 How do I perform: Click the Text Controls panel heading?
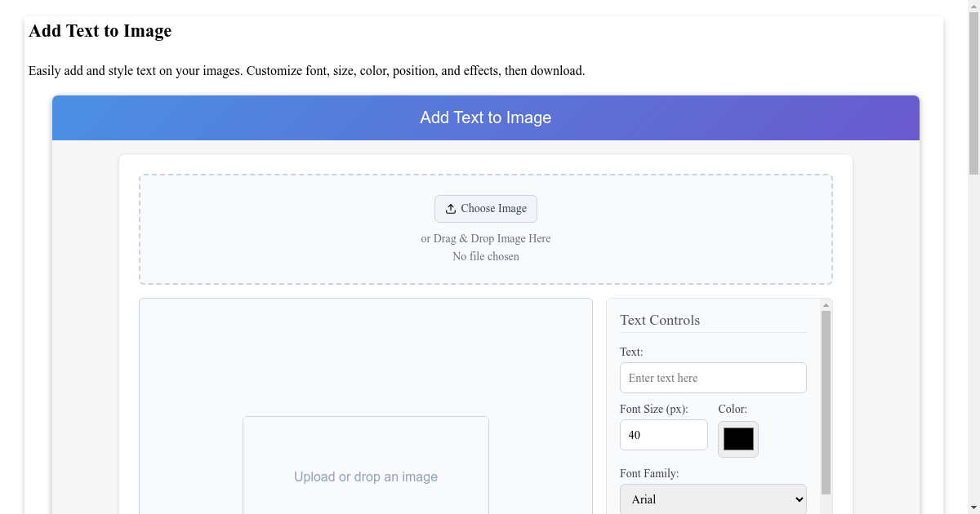coord(660,320)
